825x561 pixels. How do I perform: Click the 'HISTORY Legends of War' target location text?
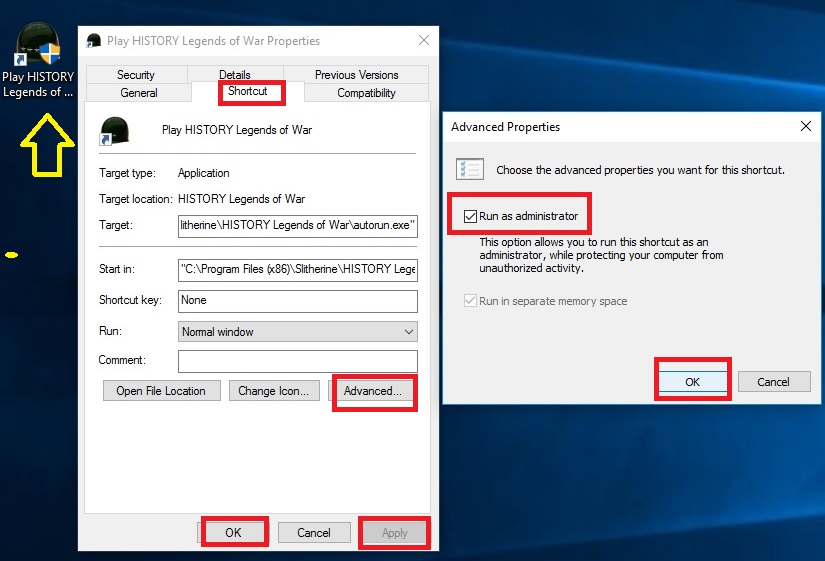click(x=242, y=199)
